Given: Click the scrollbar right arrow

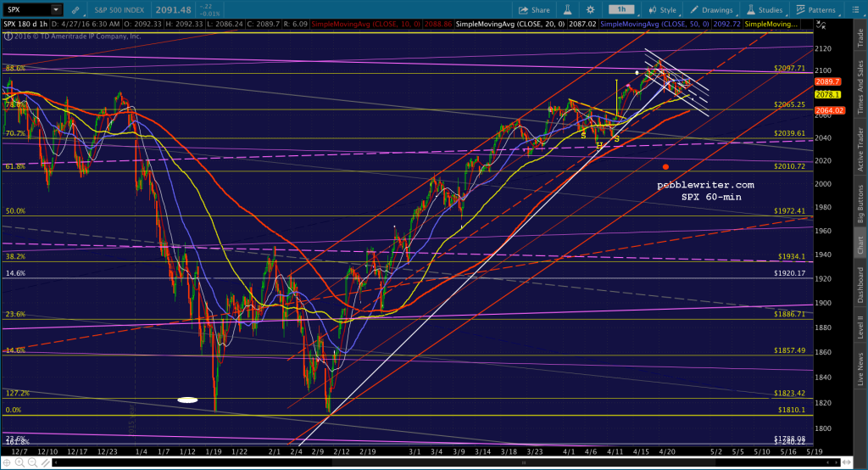Looking at the screenshot, I should point(837,462).
